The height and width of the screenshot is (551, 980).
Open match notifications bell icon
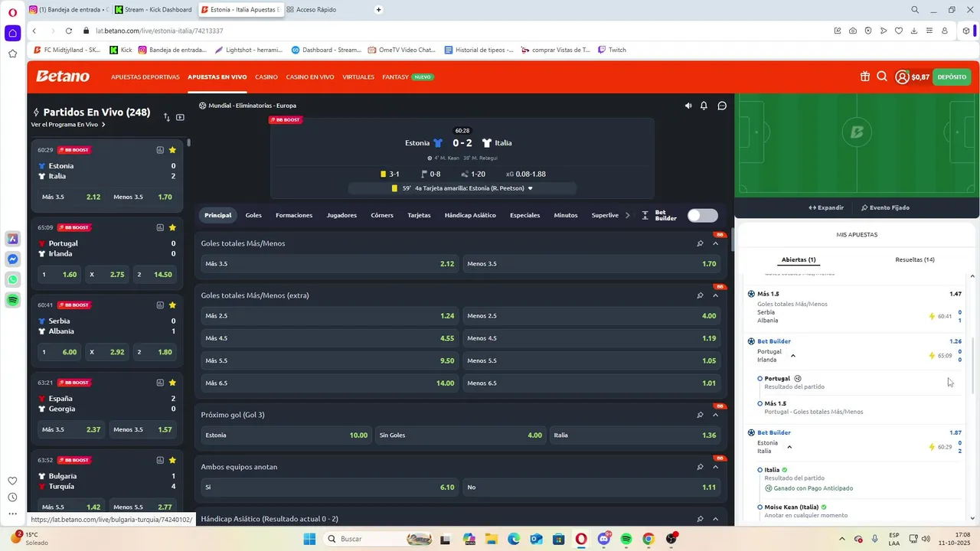(704, 106)
